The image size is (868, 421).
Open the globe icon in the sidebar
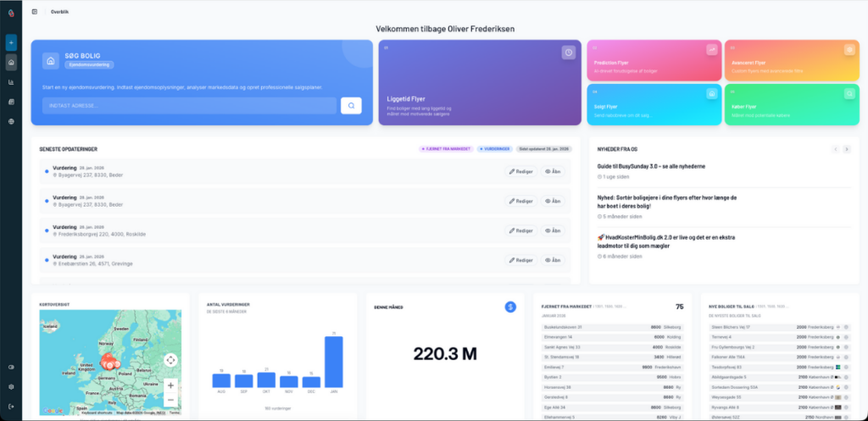(11, 121)
